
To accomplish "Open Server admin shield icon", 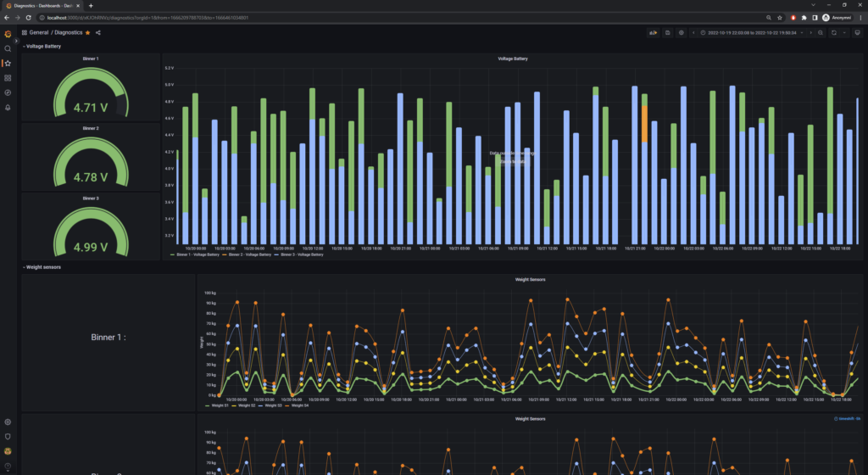I will click(8, 436).
